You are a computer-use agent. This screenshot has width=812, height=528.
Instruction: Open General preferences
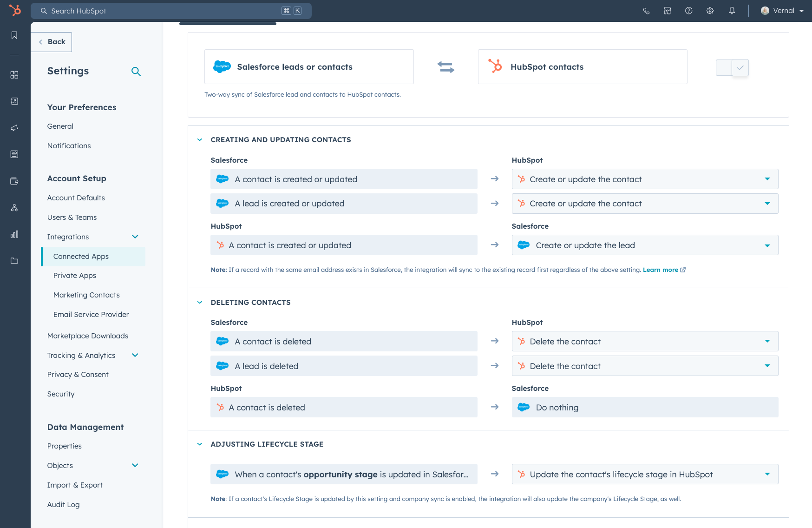pyautogui.click(x=60, y=126)
